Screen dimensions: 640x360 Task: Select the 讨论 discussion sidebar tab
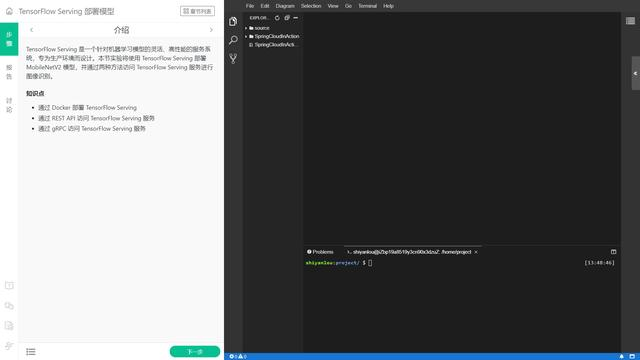(x=9, y=105)
